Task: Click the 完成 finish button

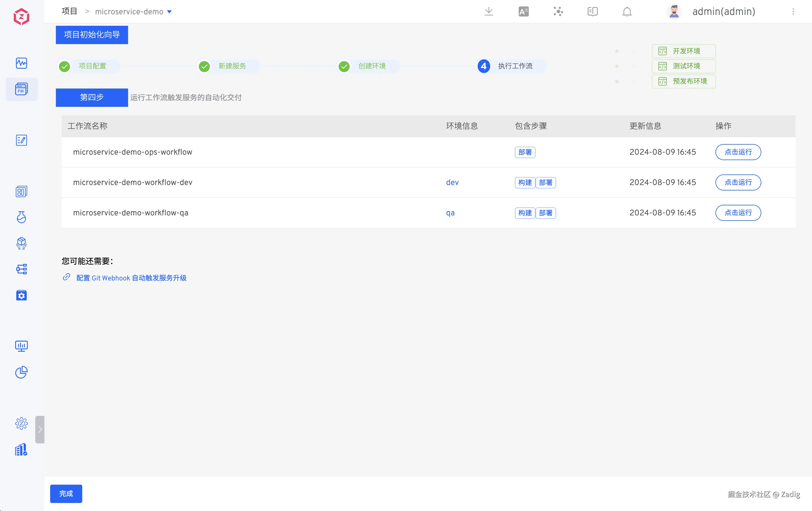Action: (x=66, y=494)
